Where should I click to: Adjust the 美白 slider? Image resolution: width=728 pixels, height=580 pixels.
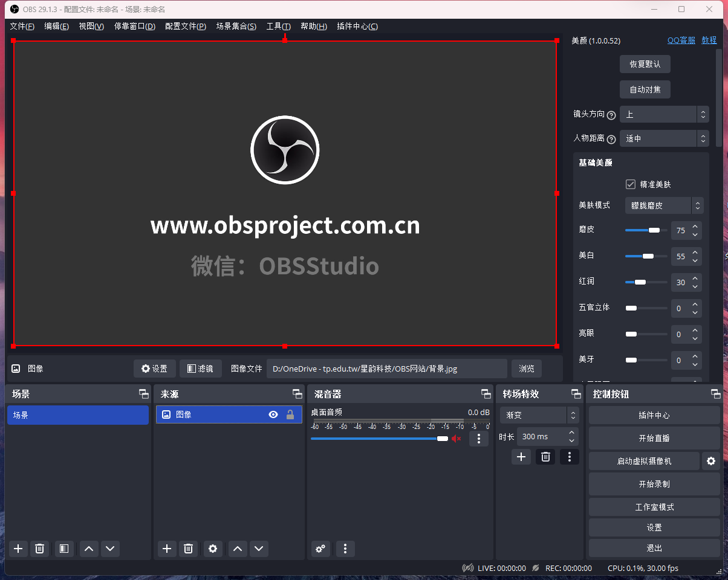pyautogui.click(x=646, y=256)
